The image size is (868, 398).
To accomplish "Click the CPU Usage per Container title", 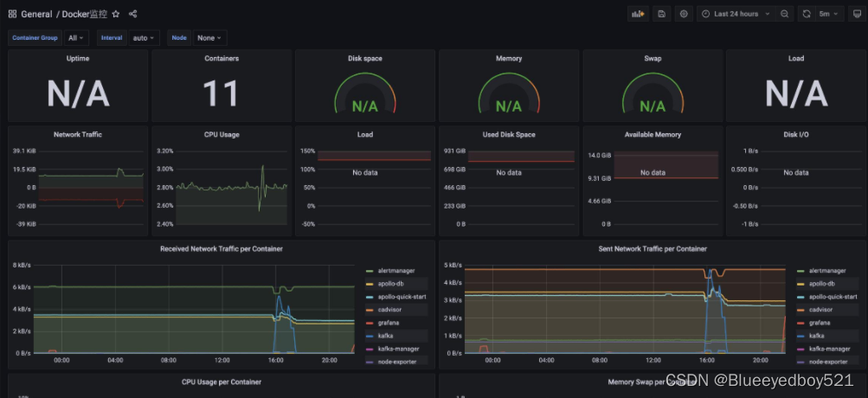I will point(222,382).
